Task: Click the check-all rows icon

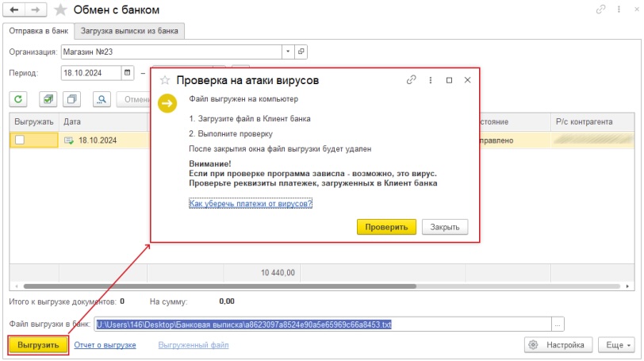Action: coord(48,99)
